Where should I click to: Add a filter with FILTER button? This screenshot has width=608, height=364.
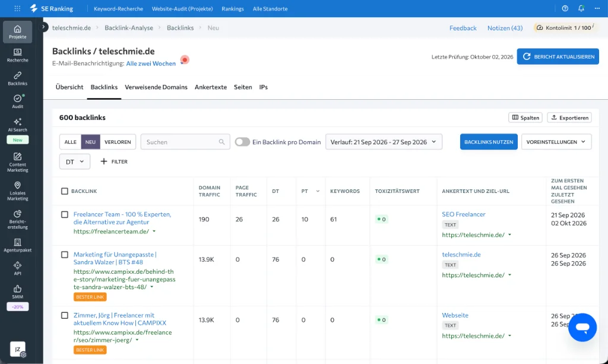click(114, 162)
